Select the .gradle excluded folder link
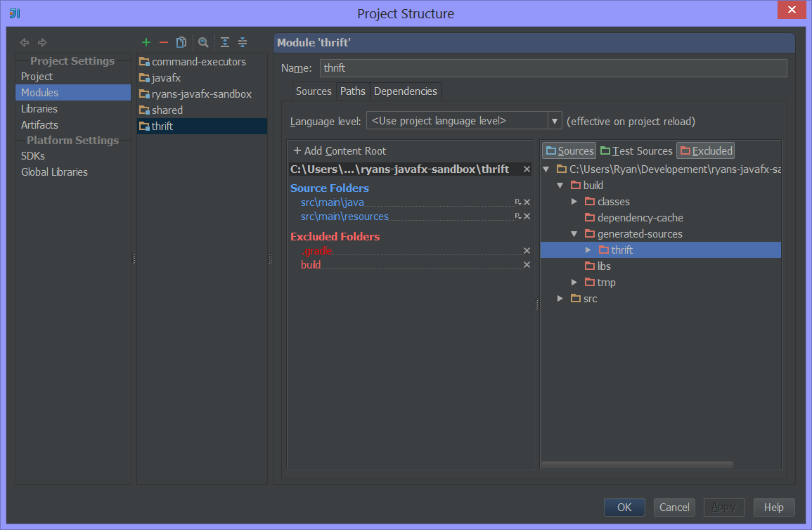812x530 pixels. [x=316, y=251]
